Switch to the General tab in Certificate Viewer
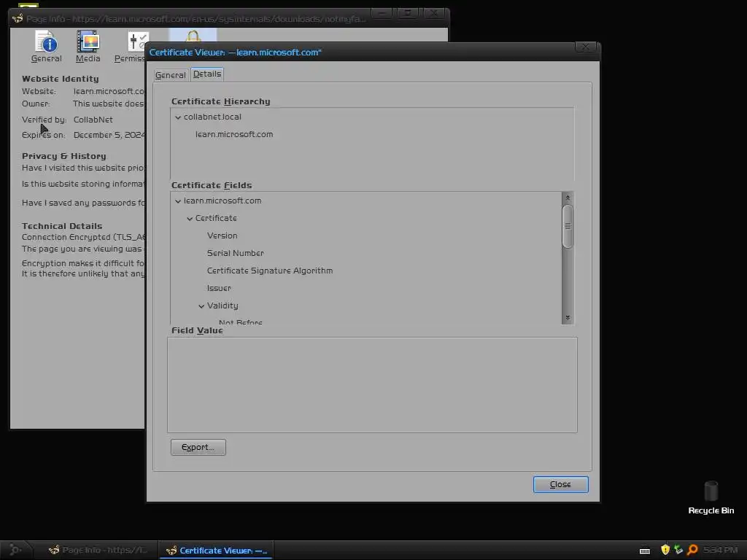This screenshot has height=560, width=747. 171,75
